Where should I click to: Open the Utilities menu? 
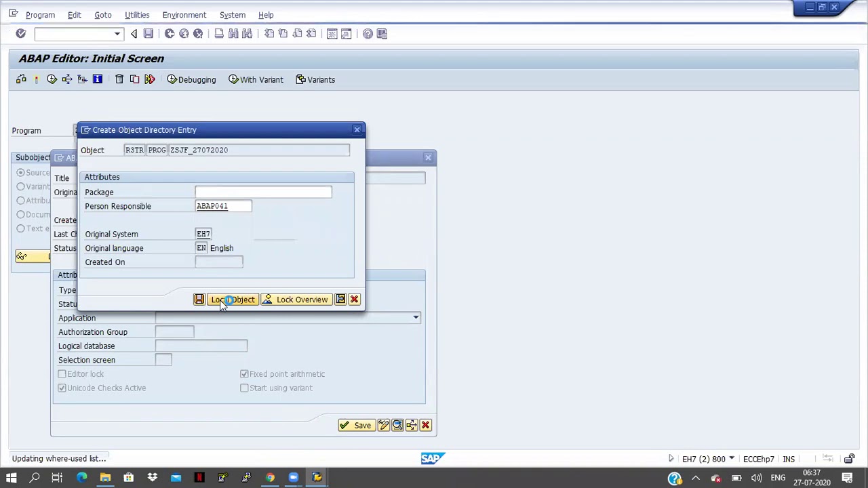[137, 15]
